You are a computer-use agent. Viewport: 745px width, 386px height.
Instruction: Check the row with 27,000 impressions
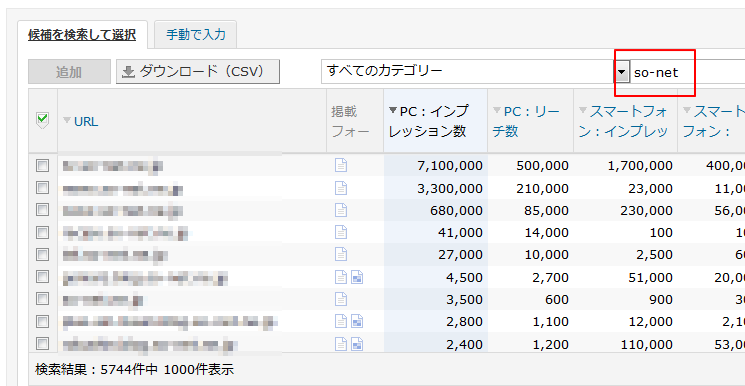[x=43, y=254]
